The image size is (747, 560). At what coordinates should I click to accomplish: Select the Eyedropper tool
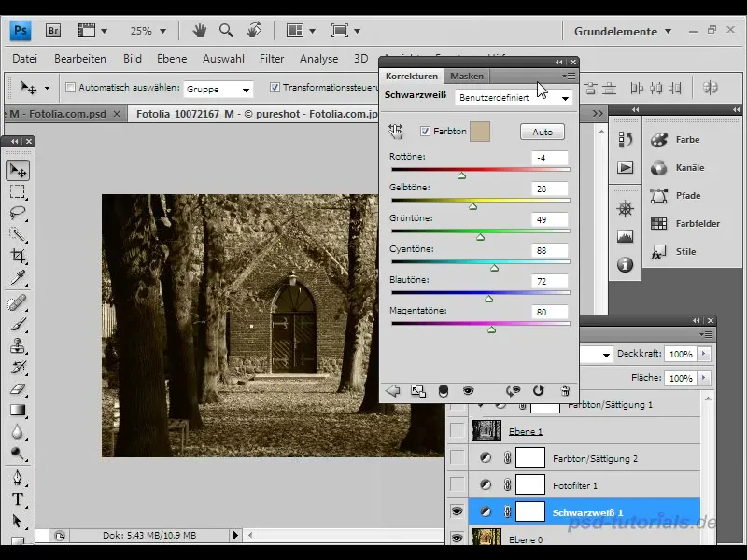tap(18, 276)
